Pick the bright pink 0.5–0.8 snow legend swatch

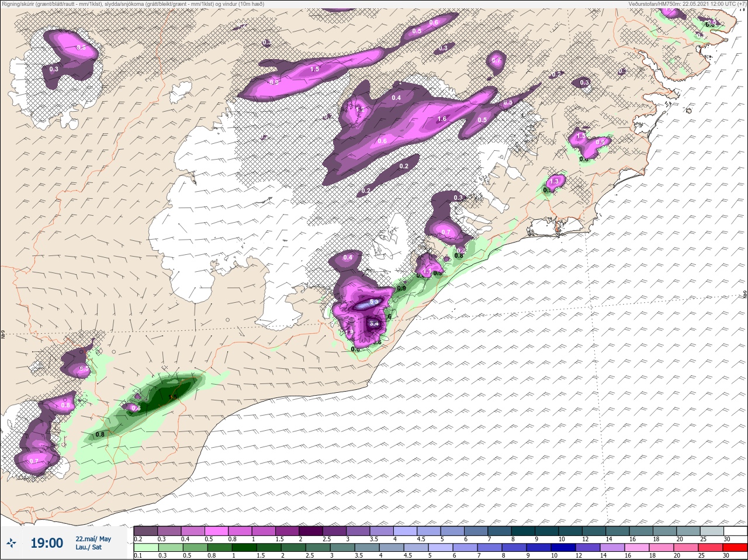point(217,531)
